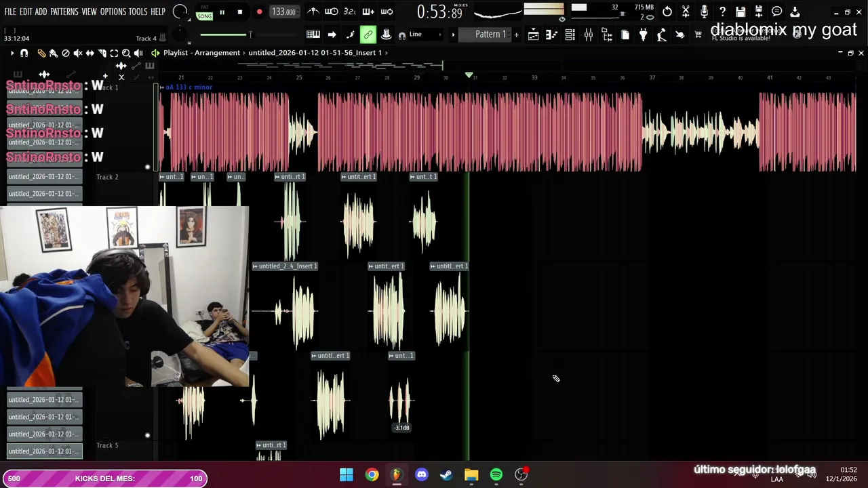
Task: Open the audio editor scissors icon
Action: 686,12
